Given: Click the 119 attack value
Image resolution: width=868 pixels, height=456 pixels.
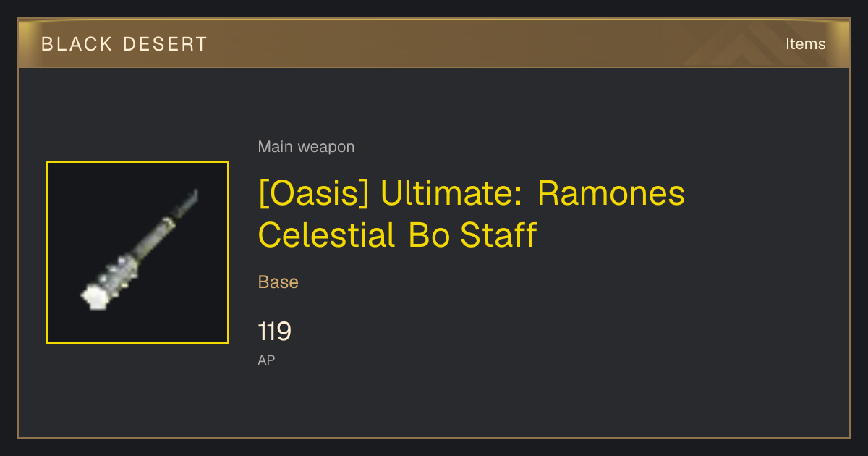Looking at the screenshot, I should pyautogui.click(x=275, y=332).
